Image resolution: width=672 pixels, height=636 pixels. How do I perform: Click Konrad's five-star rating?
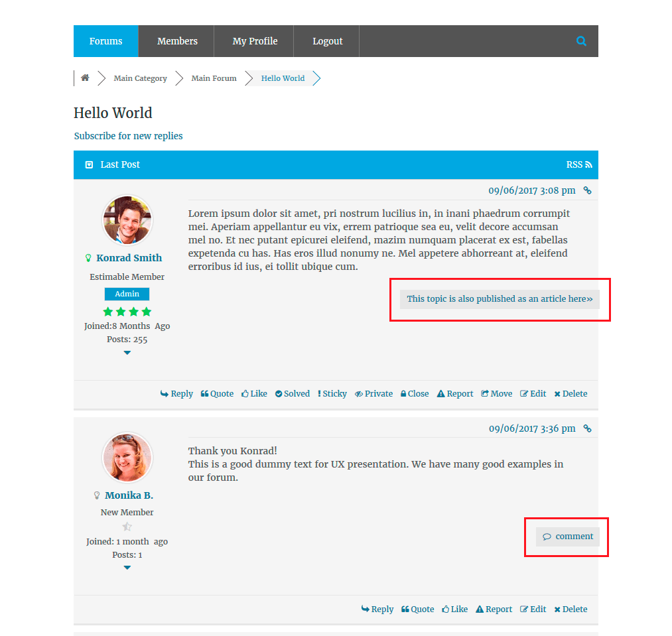127,311
